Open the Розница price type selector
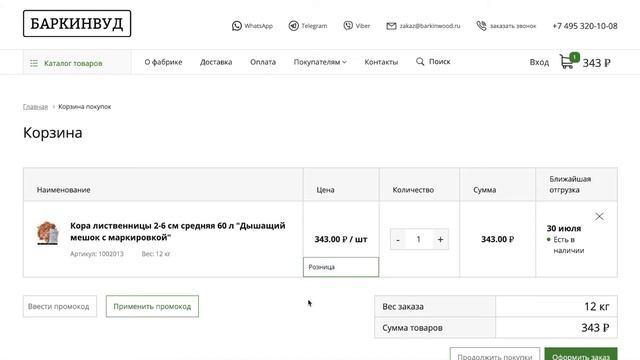This screenshot has height=360, width=640. tap(341, 267)
